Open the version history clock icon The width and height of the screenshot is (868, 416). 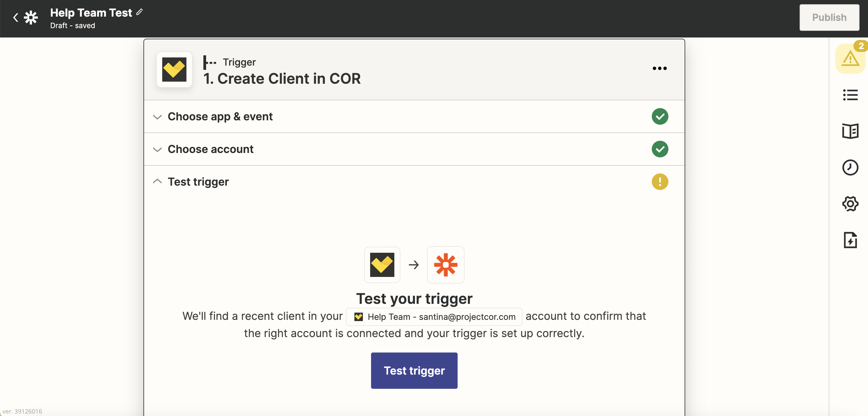click(850, 167)
